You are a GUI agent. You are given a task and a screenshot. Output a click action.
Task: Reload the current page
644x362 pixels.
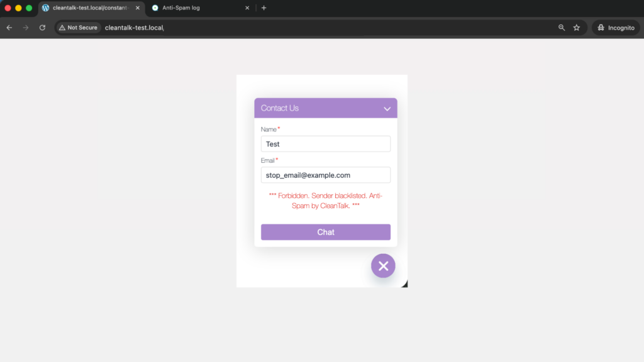pos(42,28)
